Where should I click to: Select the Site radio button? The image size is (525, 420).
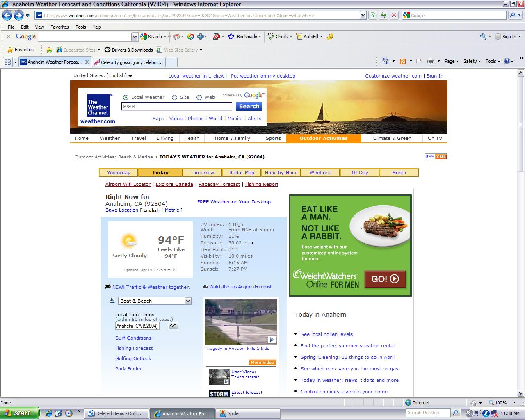(x=174, y=97)
